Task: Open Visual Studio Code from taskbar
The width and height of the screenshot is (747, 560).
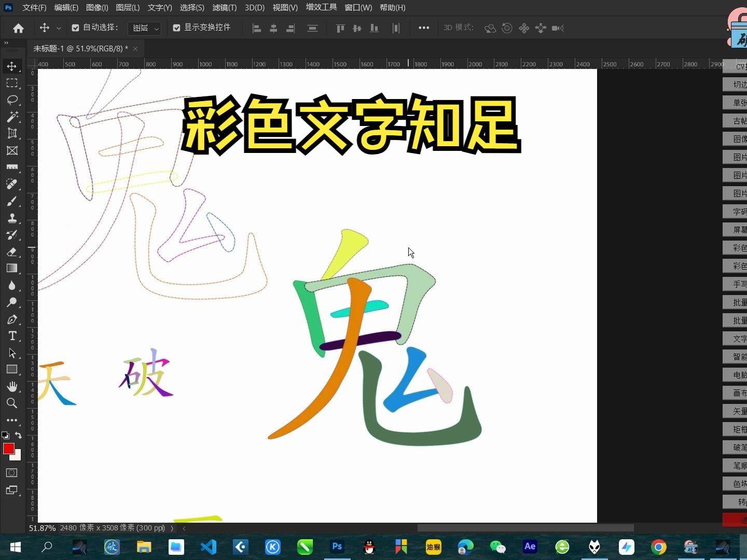Action: point(209,547)
